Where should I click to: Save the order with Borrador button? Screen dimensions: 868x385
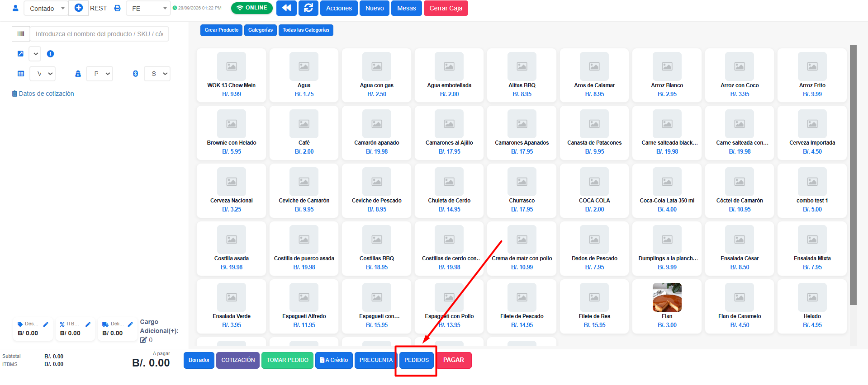tap(199, 360)
